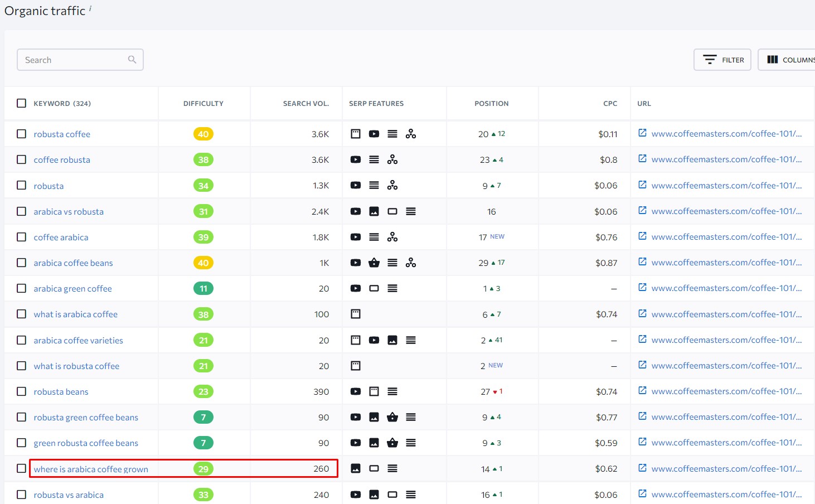Open the FILTER button
Viewport: 815px width, 504px height.
722,60
